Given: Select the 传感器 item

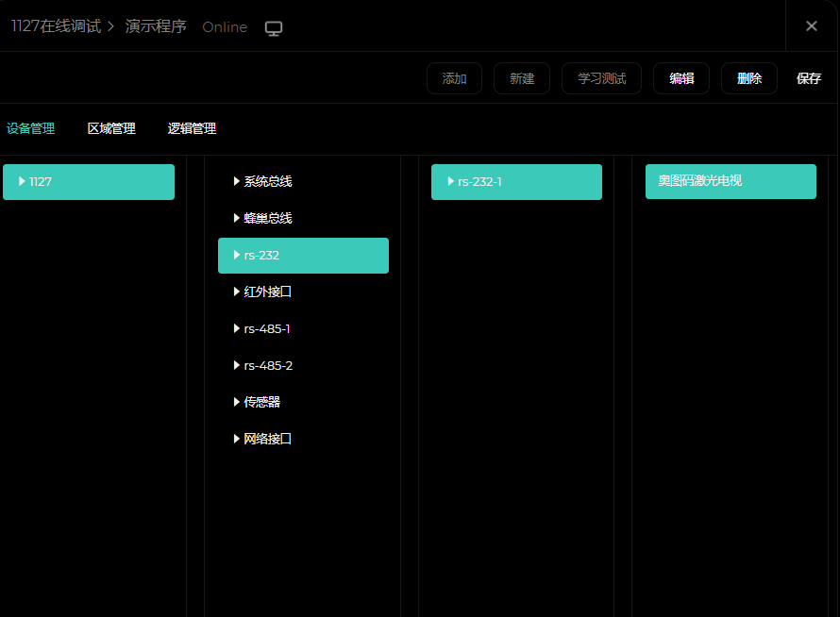Looking at the screenshot, I should 303,402.
